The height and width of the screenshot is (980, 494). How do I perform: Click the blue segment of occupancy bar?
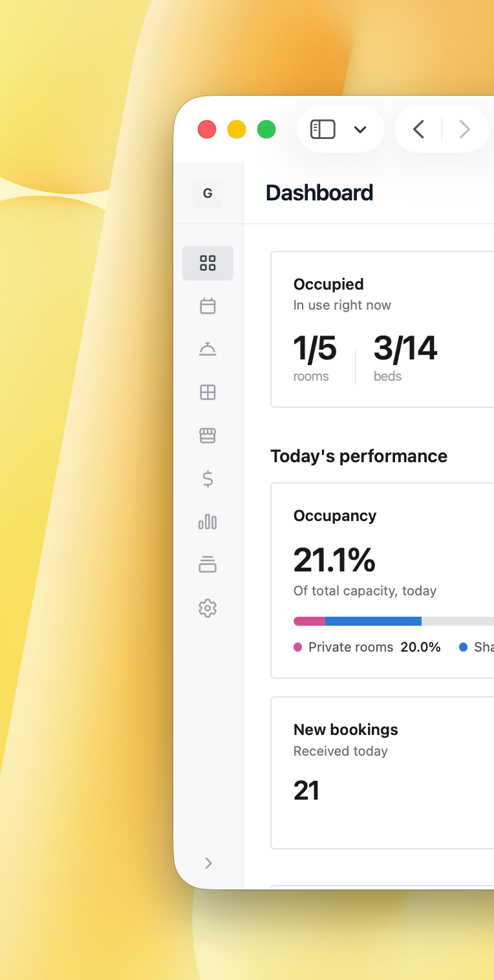[x=374, y=621]
